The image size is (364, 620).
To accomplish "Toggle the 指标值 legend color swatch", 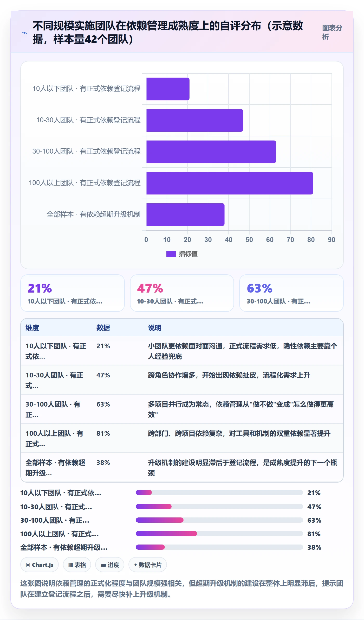I will (x=171, y=254).
